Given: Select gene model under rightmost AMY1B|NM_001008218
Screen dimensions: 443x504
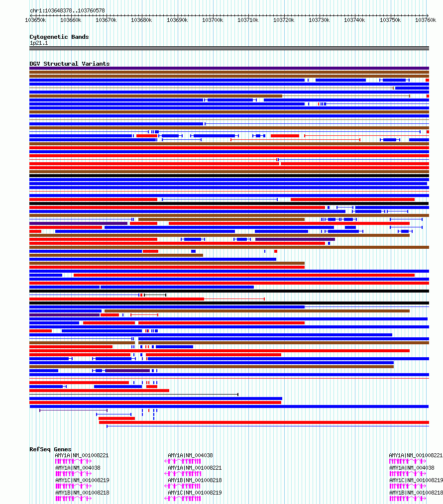Looking at the screenshot, I should (408, 498).
